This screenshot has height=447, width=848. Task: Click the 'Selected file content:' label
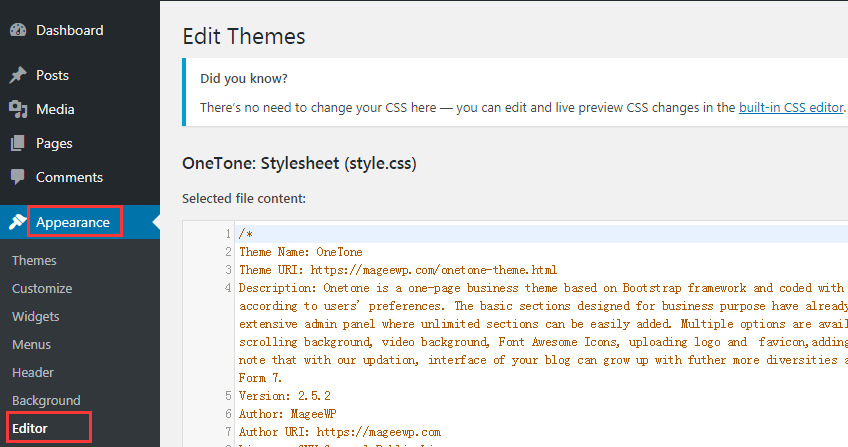244,199
